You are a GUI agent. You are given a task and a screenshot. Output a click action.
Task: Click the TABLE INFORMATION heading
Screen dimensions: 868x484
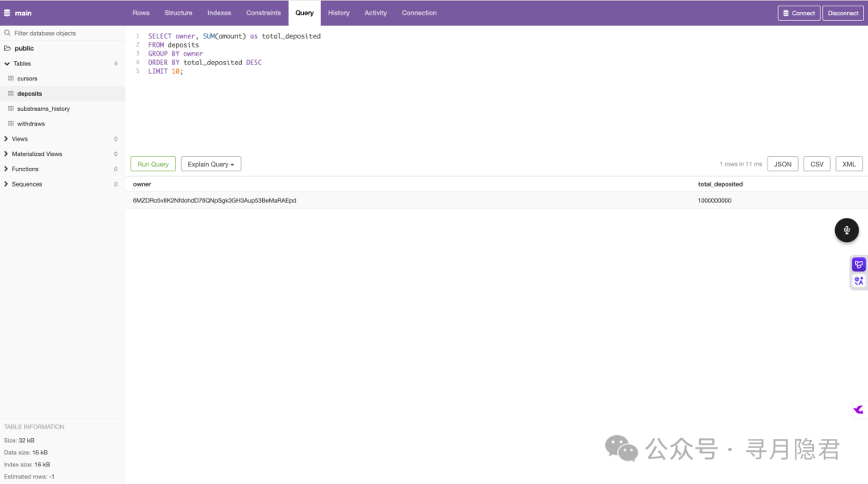34,427
